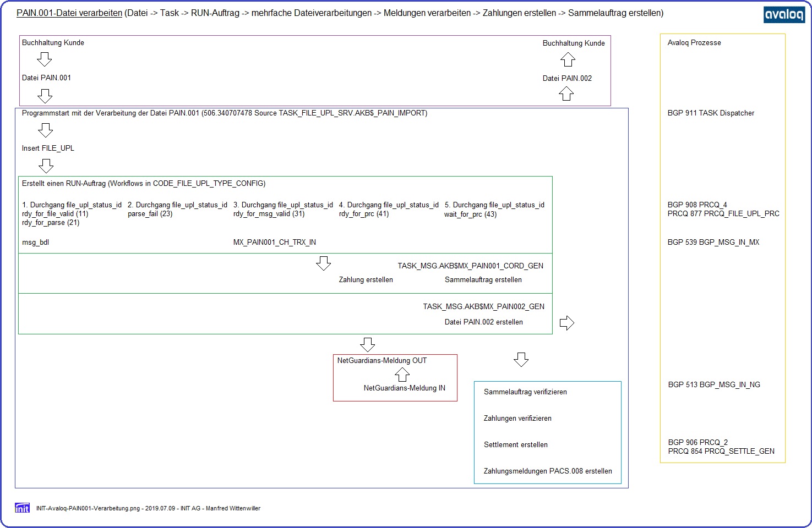Screen dimensions: 812x528
Task: Select 3. Durchgang file_upl_status_id
Action: (283, 205)
